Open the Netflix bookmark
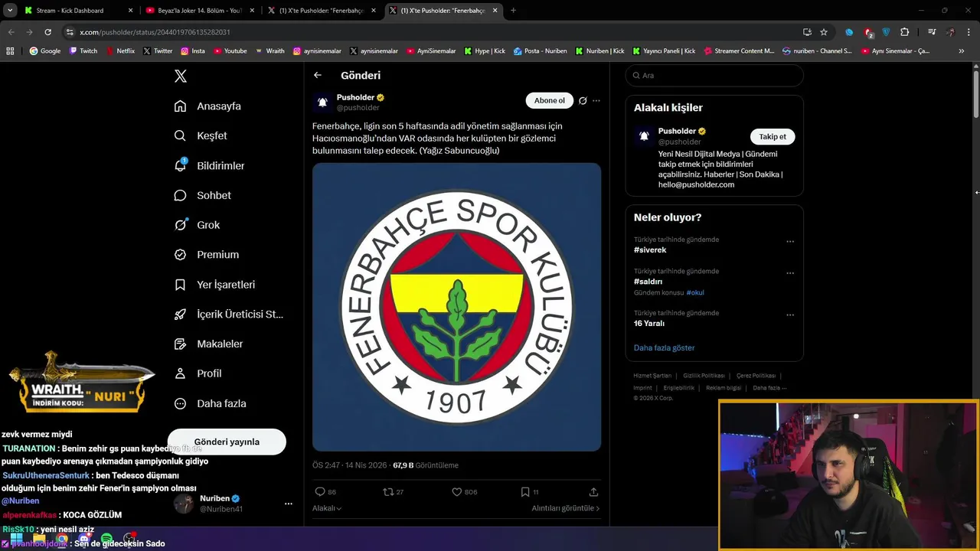 pos(120,51)
